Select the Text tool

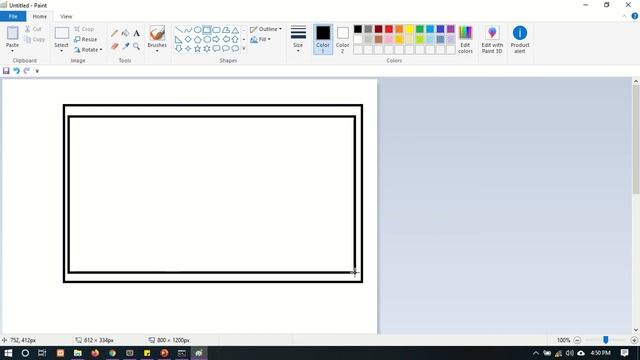coord(136,33)
